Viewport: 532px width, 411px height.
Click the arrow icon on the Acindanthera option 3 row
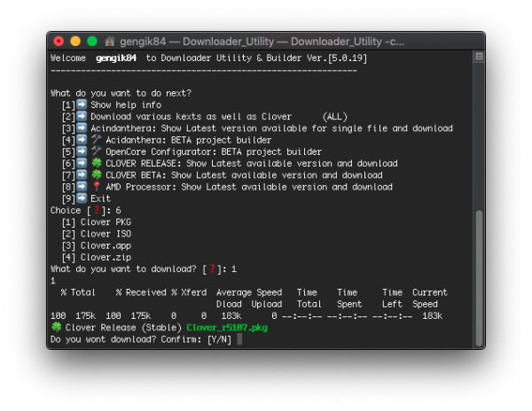(x=82, y=128)
